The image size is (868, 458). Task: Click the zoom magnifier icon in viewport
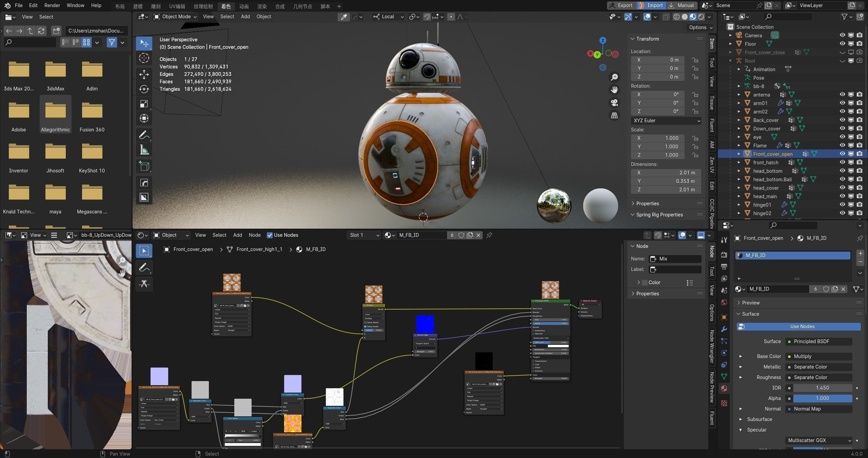(614, 77)
